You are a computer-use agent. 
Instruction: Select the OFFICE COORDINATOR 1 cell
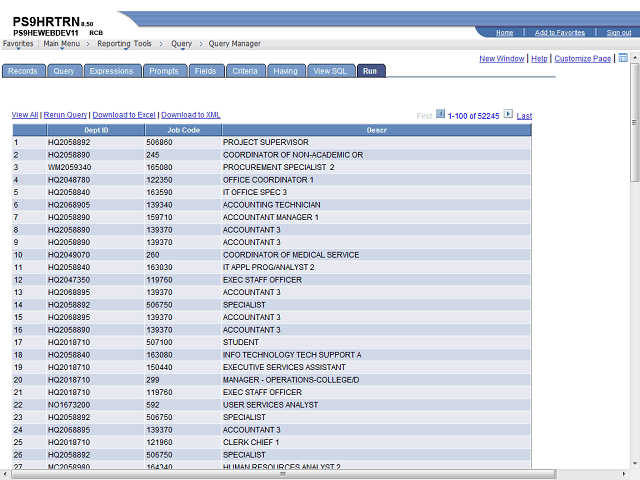click(376, 180)
